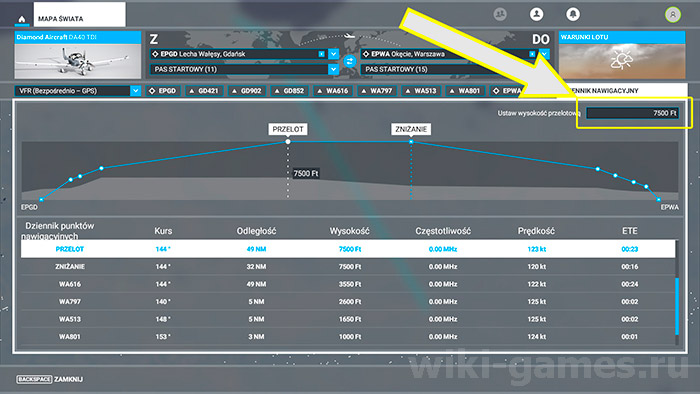
Task: Open the VFR flight type dropdown
Action: pos(78,91)
